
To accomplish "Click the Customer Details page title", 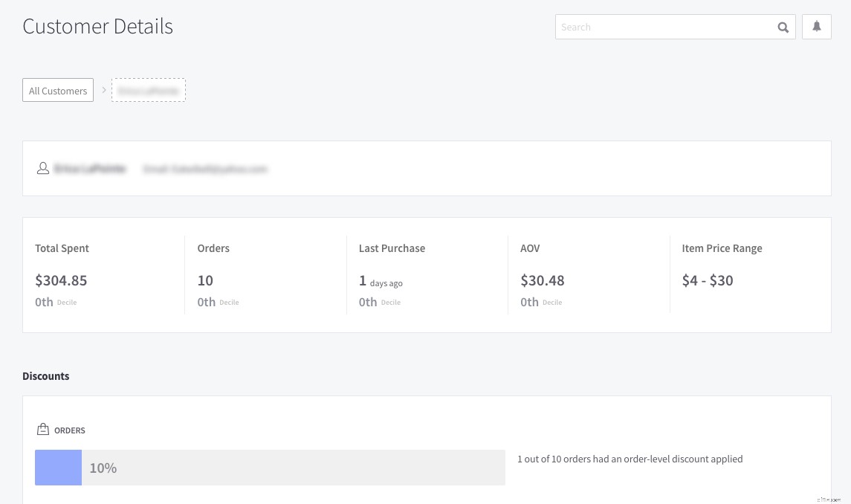I will tap(97, 26).
